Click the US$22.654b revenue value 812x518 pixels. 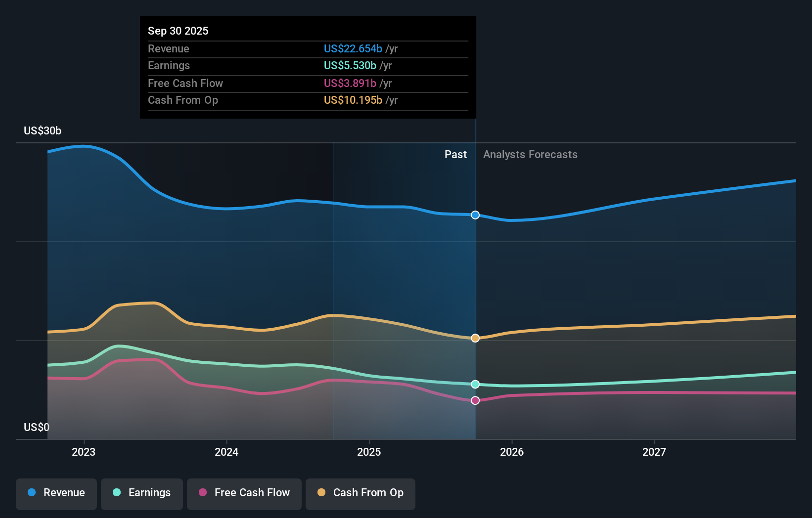[353, 48]
